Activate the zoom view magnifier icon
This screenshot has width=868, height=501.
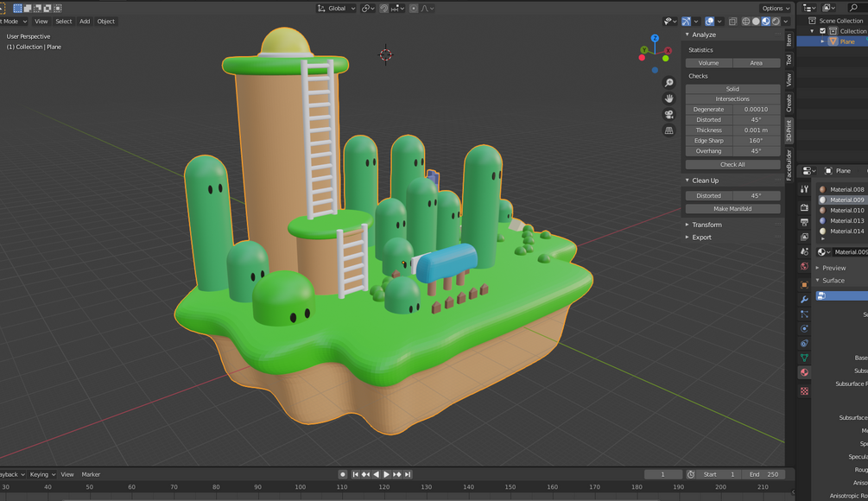[668, 82]
